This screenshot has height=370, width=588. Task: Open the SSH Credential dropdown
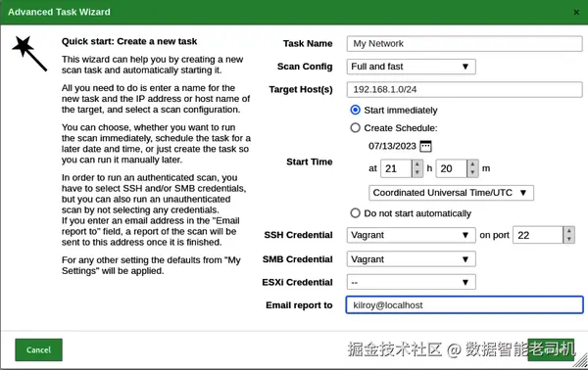tap(411, 235)
